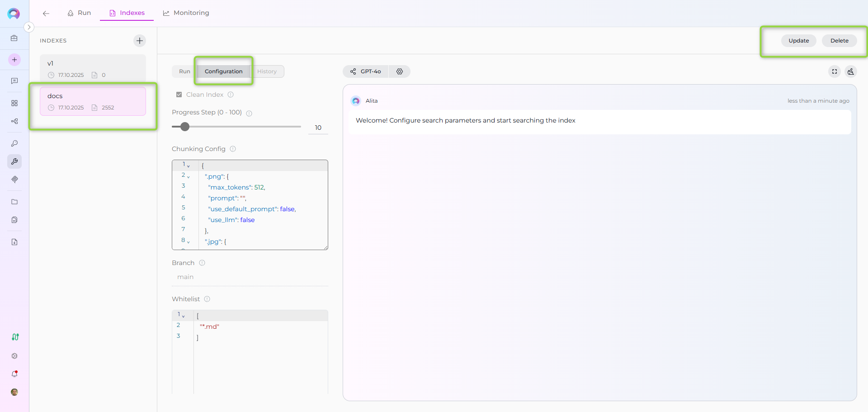Click the clear chat broom icon
This screenshot has width=868, height=412.
point(851,71)
